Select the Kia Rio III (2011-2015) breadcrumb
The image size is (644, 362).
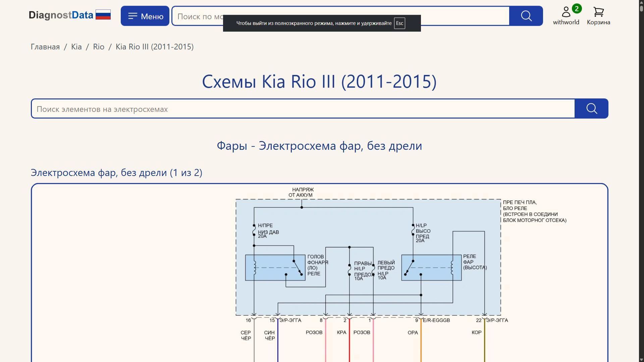coord(155,47)
